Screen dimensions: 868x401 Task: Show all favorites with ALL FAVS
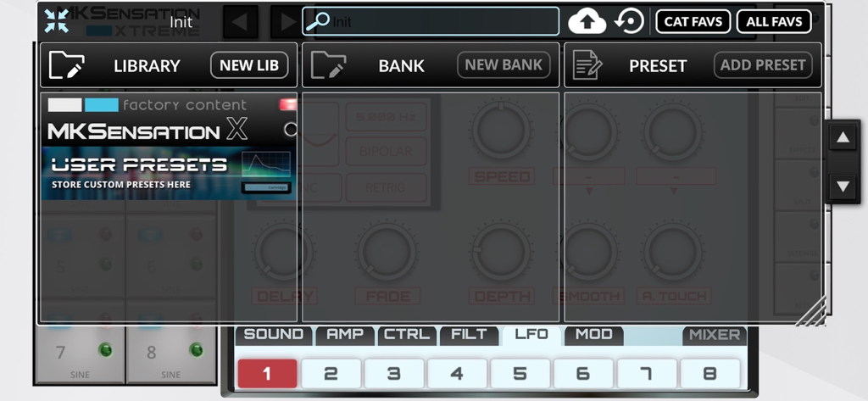[774, 21]
